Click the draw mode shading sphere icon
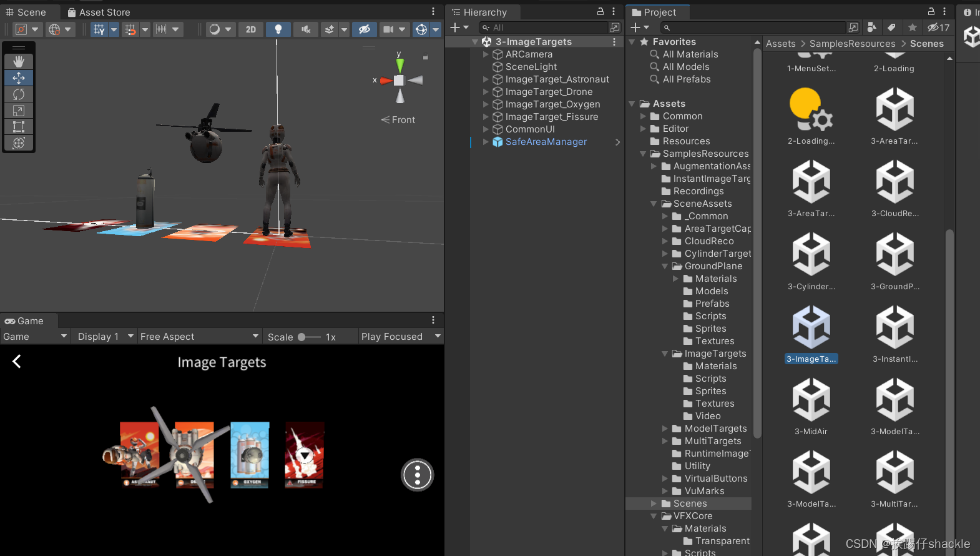The height and width of the screenshot is (556, 980). click(215, 29)
